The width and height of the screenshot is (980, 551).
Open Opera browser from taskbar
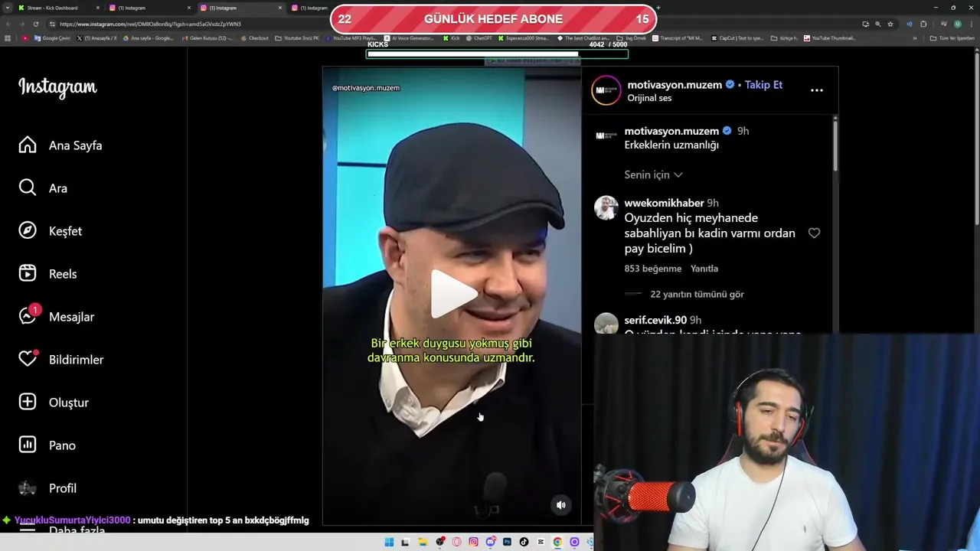[x=456, y=542]
